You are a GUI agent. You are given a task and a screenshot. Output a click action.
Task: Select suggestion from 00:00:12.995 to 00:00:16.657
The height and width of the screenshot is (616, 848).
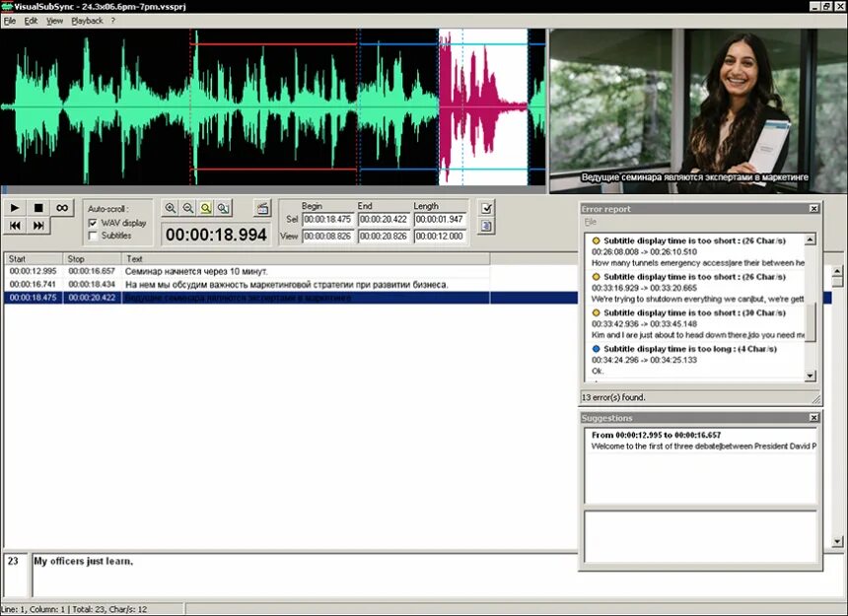pos(701,441)
